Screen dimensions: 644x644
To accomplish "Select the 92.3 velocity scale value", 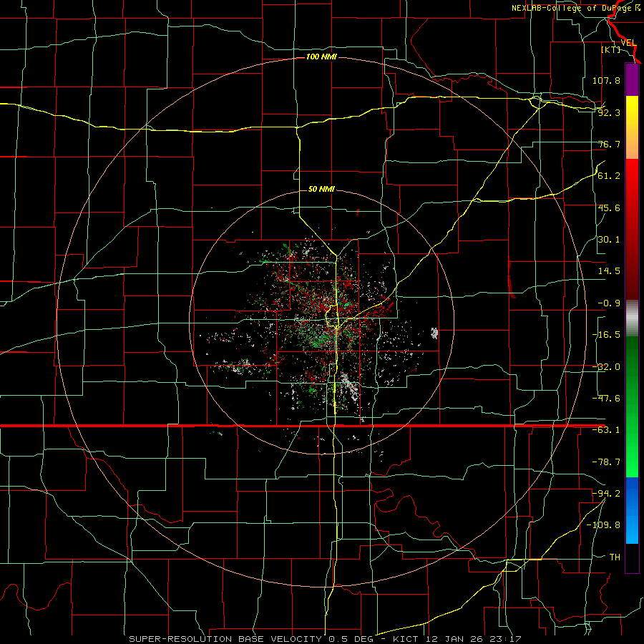I will point(609,112).
